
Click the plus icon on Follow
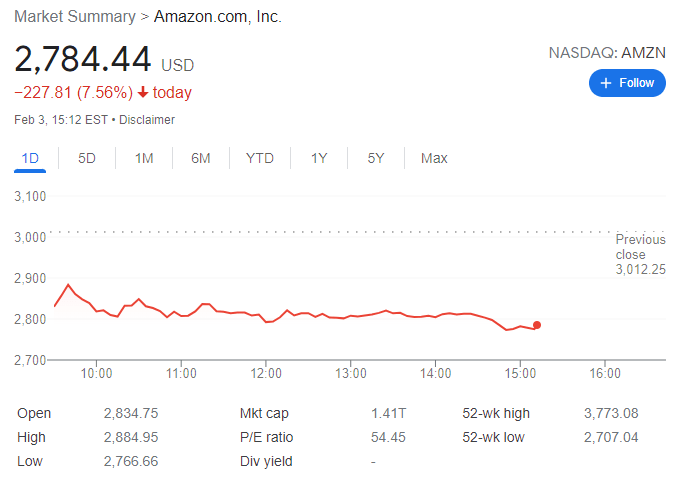point(606,83)
